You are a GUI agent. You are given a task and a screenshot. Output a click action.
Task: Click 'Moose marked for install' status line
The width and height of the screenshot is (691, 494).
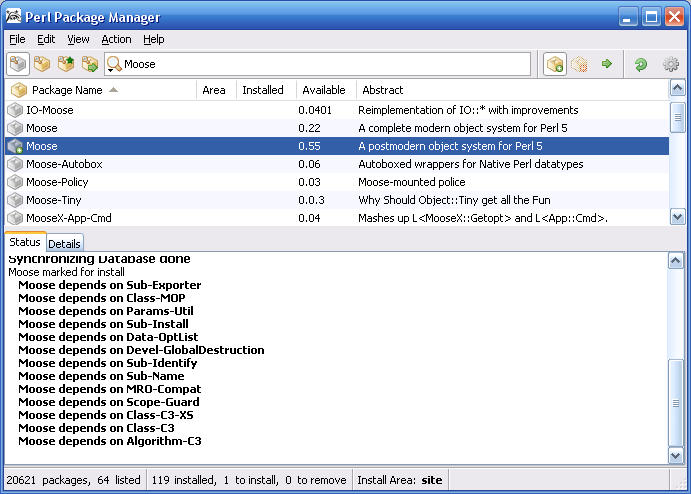click(67, 272)
